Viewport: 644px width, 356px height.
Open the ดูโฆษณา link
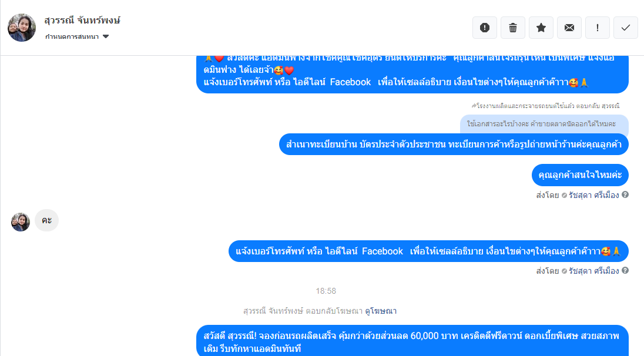[x=381, y=311]
